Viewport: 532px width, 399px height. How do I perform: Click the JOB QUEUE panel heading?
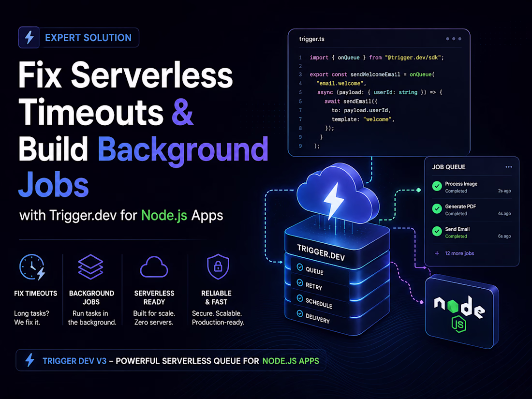[448, 167]
